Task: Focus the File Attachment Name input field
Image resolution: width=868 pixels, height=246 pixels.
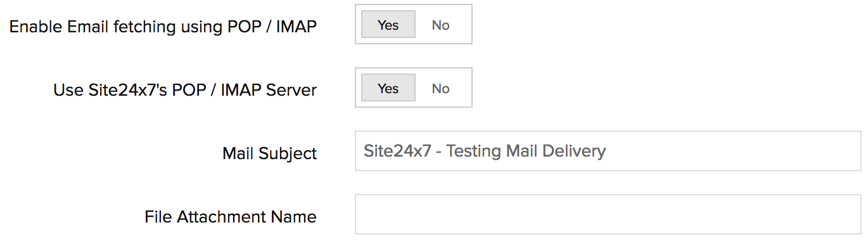Action: pyautogui.click(x=608, y=214)
